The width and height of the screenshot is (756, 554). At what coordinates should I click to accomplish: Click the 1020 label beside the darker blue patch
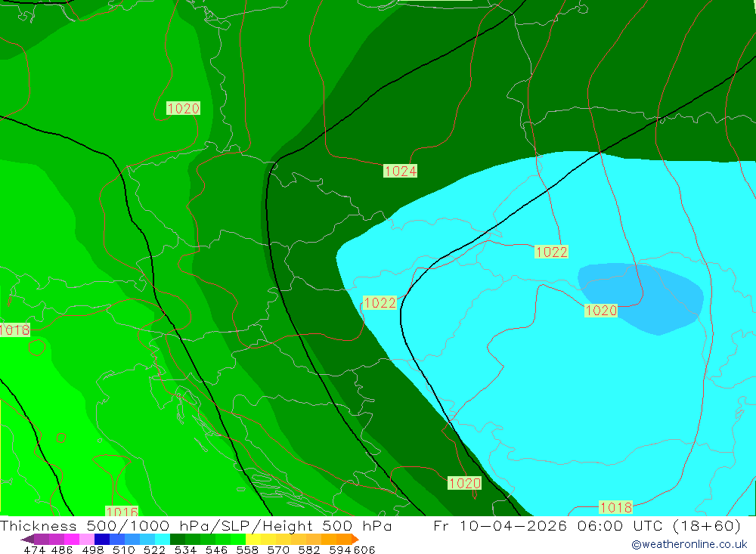click(x=601, y=310)
